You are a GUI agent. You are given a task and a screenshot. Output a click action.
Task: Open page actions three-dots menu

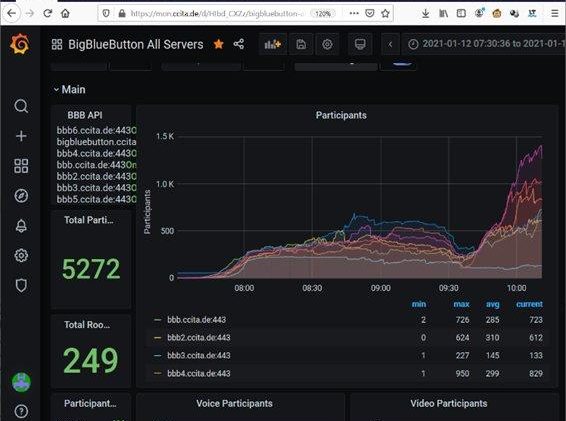pos(354,13)
